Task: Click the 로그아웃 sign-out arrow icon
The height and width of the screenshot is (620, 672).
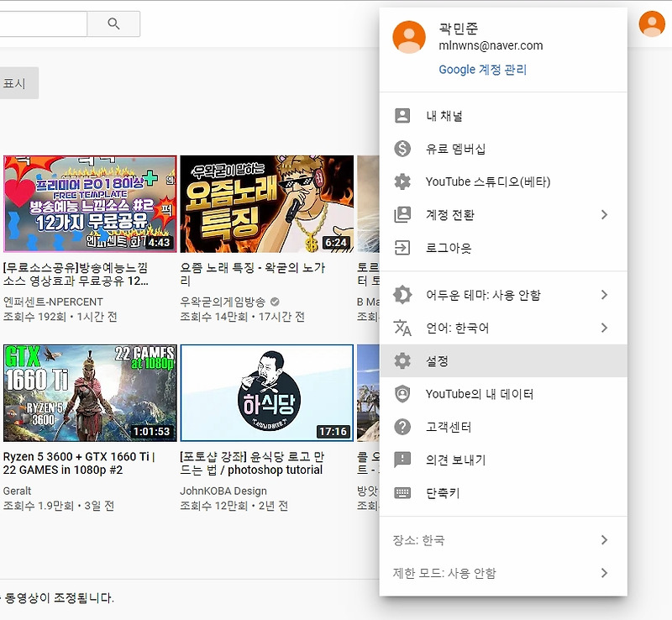Action: pyautogui.click(x=402, y=248)
